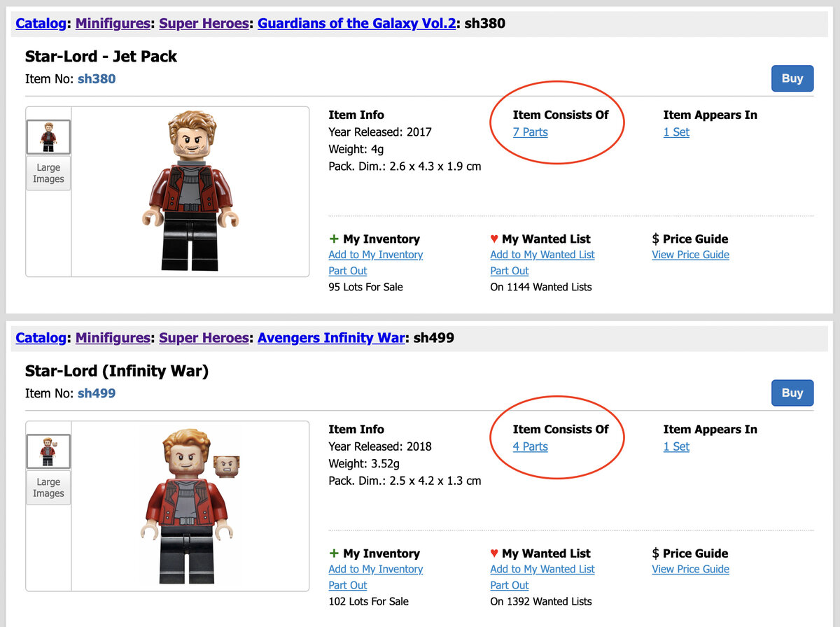Click Part Out under My Inventory for sh499
Image resolution: width=840 pixels, height=627 pixels.
[x=347, y=585]
